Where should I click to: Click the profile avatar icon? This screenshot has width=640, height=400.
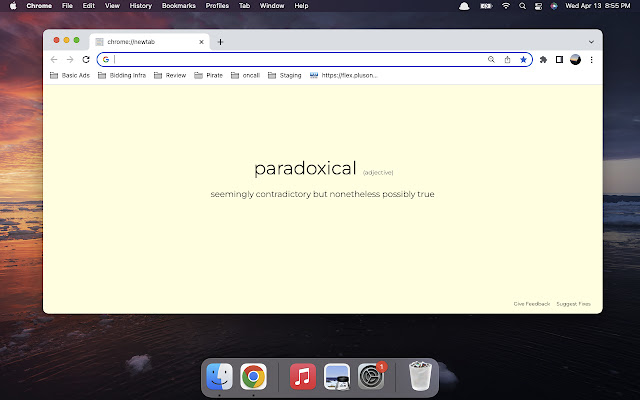(575, 60)
